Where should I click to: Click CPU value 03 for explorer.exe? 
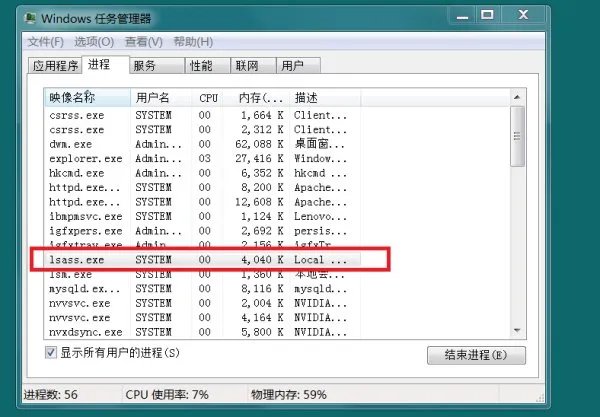pyautogui.click(x=205, y=159)
